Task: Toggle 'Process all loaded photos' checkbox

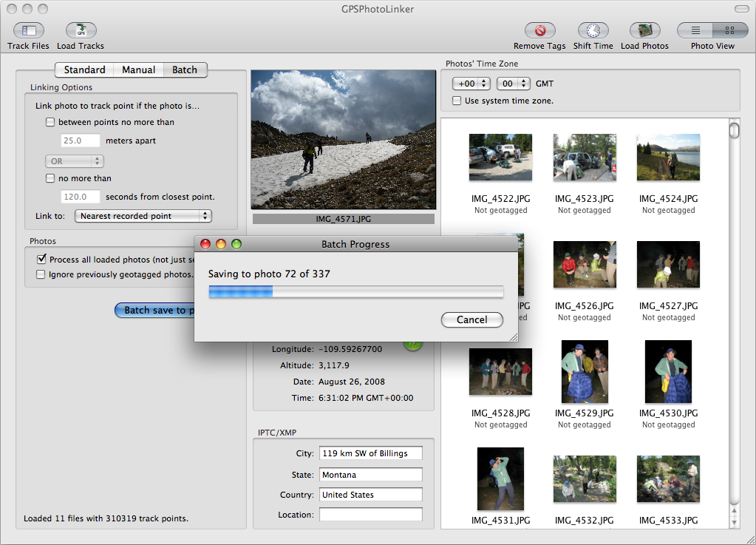Action: click(x=41, y=259)
